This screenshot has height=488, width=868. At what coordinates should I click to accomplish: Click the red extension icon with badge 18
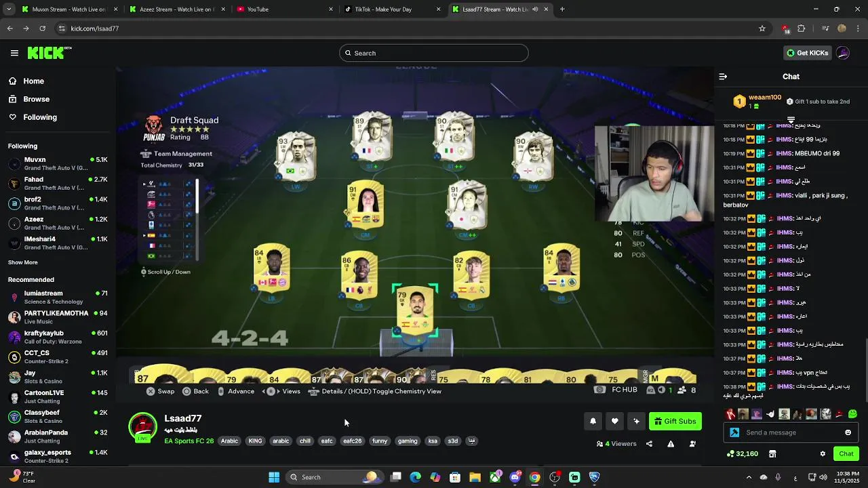tap(785, 28)
